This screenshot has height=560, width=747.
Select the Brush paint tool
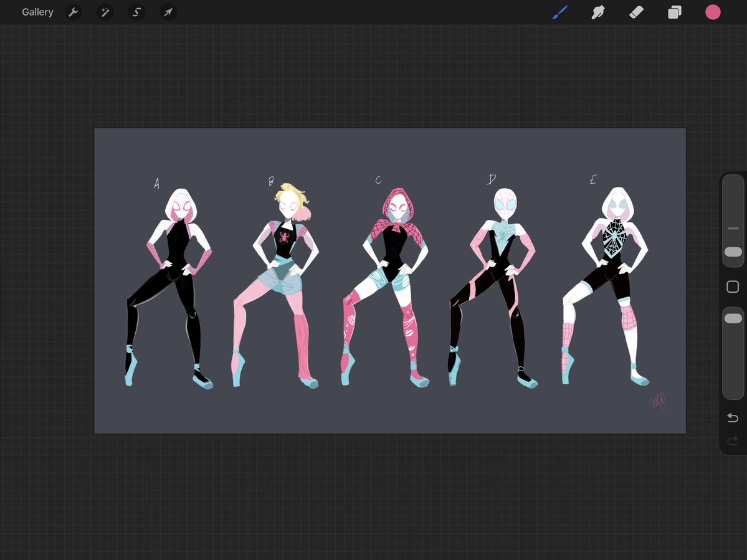(560, 12)
